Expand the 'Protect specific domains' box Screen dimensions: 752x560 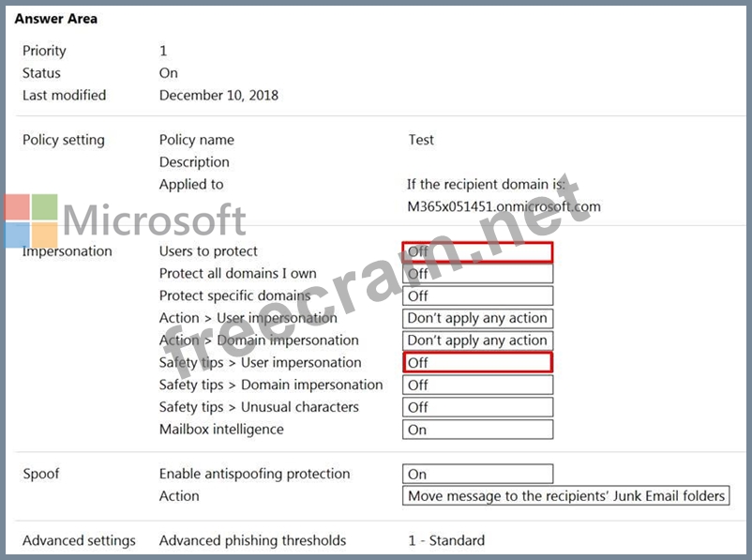477,296
